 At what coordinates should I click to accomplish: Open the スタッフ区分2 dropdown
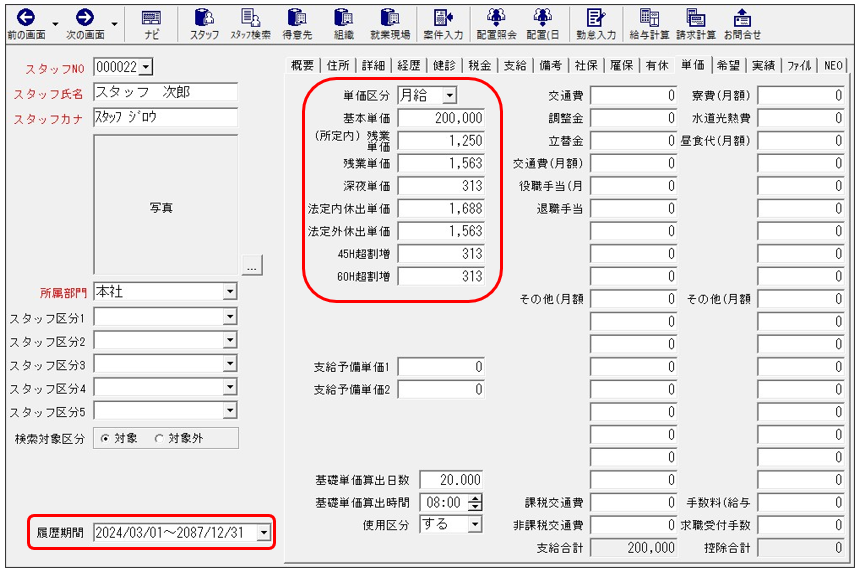pyautogui.click(x=230, y=340)
